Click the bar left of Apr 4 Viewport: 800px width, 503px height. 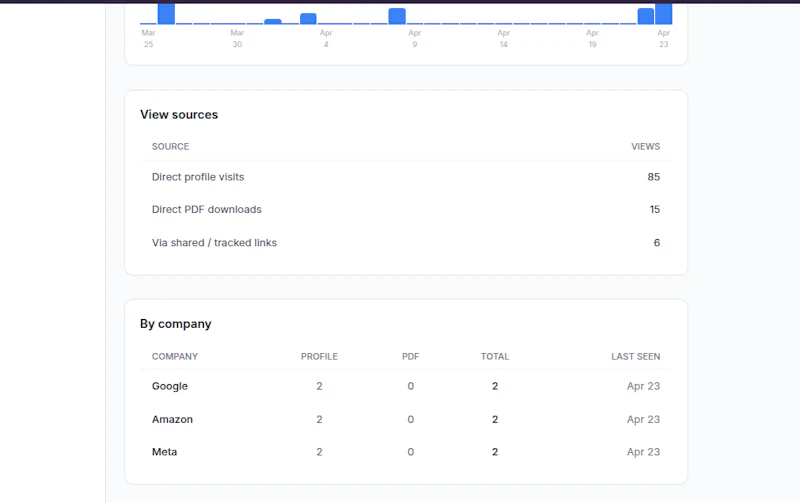(x=308, y=19)
